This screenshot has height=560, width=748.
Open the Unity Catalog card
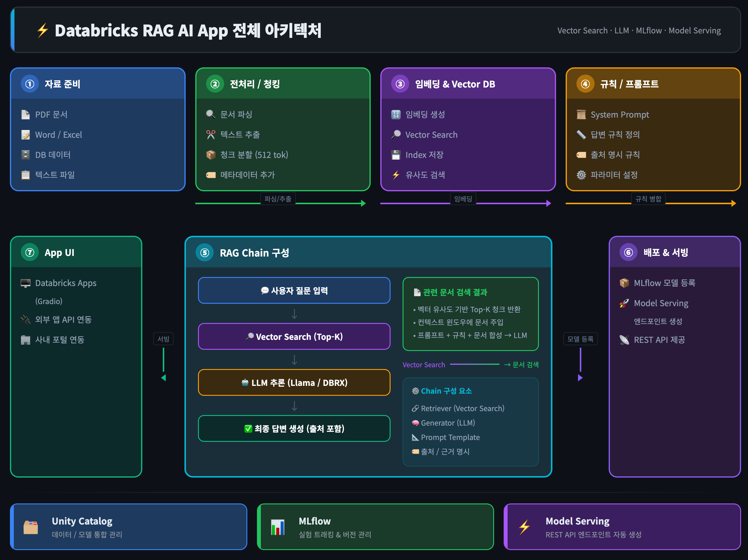pyautogui.click(x=129, y=527)
